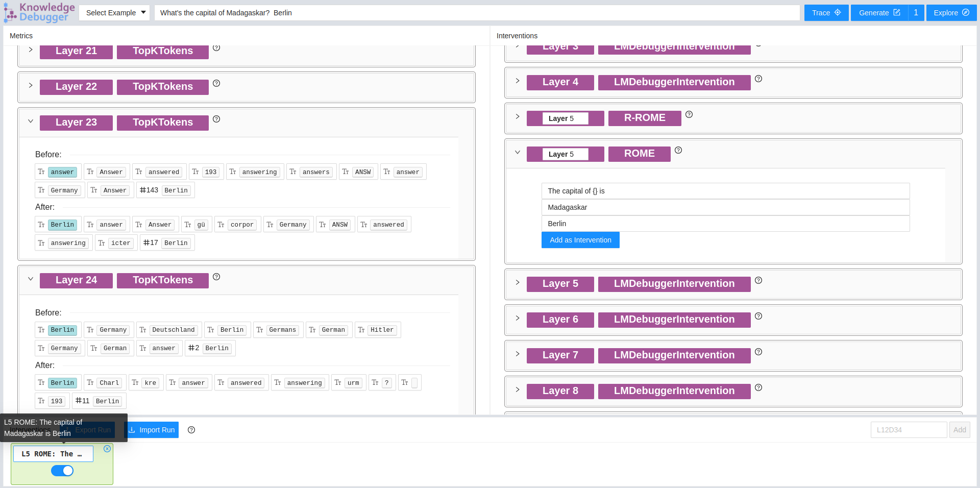Click the 'Berlin' target field
The width and height of the screenshot is (980, 488).
pyautogui.click(x=725, y=224)
